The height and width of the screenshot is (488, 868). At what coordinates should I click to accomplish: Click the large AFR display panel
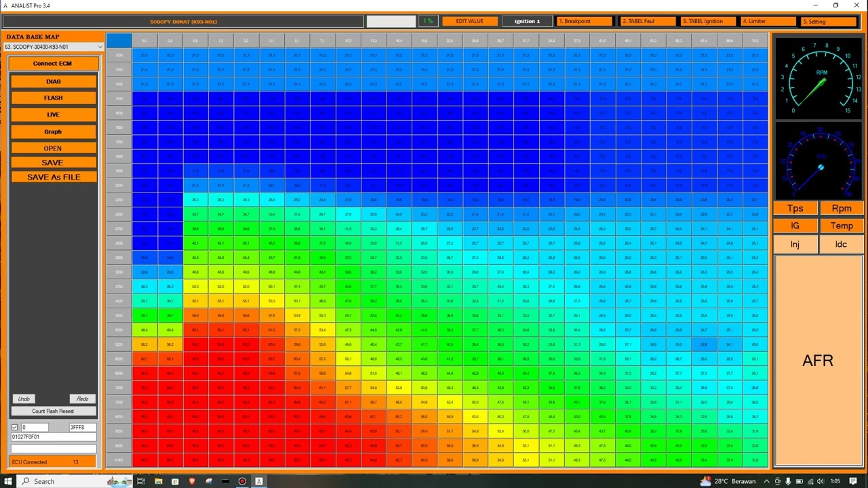[818, 361]
